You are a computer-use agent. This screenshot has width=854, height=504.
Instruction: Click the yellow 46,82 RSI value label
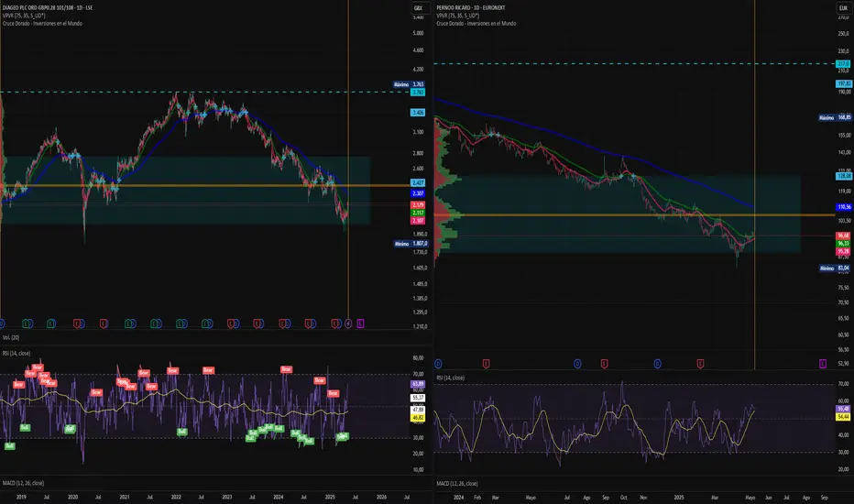[418, 416]
